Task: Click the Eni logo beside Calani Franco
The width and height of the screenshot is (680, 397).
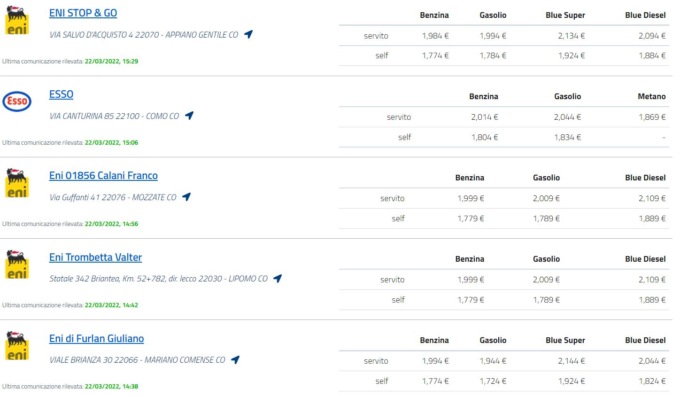Action: point(17,183)
